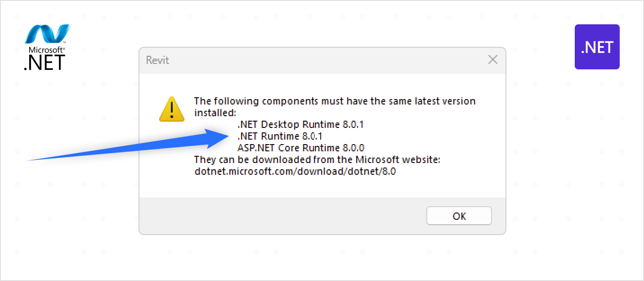
Task: Click the 'They can be downloaded' sentence
Action: click(x=317, y=159)
